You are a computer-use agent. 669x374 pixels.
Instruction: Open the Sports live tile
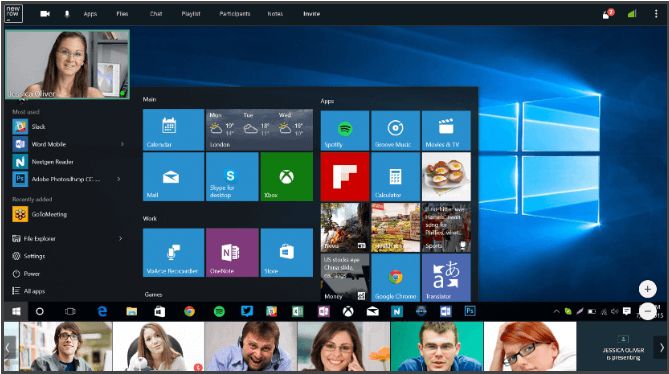pyautogui.click(x=446, y=227)
